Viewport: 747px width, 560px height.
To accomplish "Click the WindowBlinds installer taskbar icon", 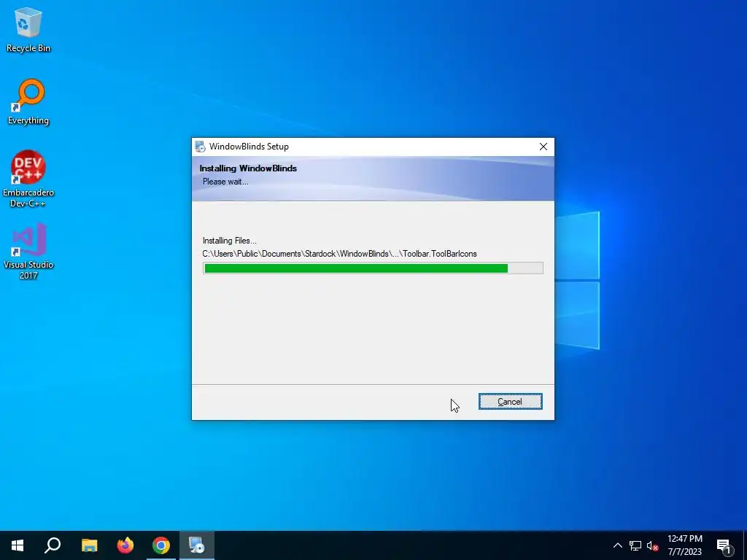I will 197,545.
